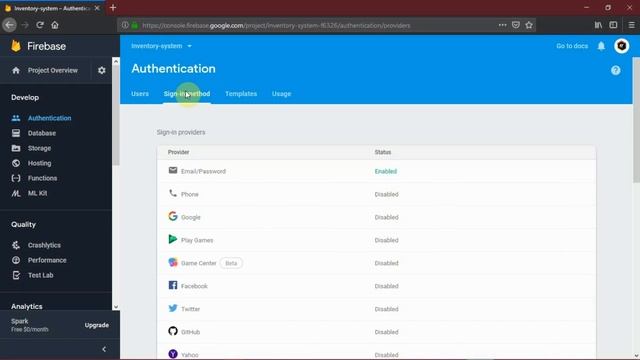Click the Beta badge beside Game Center
The width and height of the screenshot is (640, 360).
pyautogui.click(x=231, y=263)
